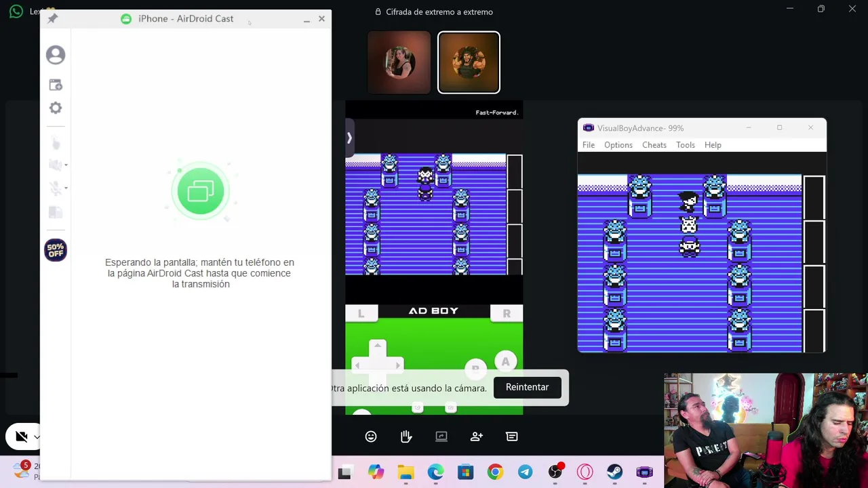Open AirDroid Cast settings gear

coord(56,108)
